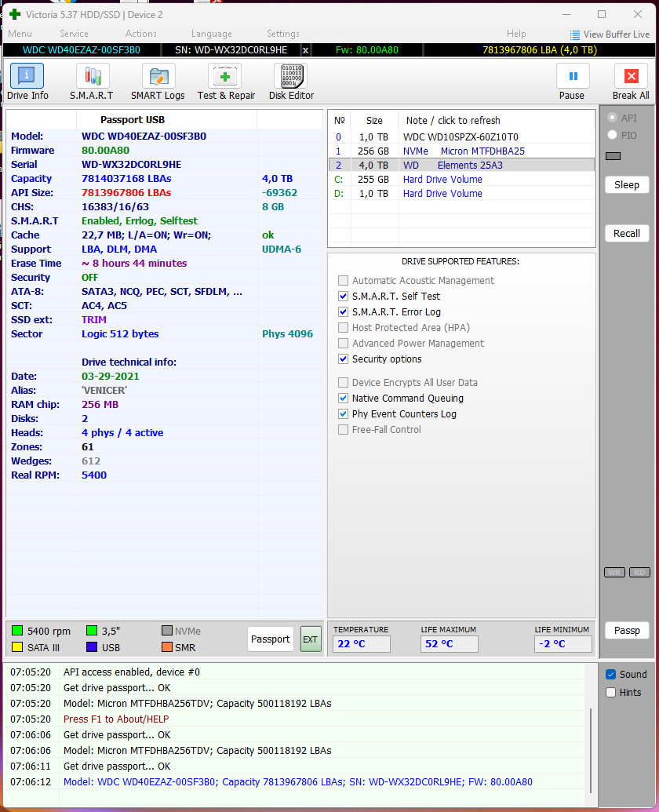
Task: Open the Drive Info panel icon
Action: point(27,76)
